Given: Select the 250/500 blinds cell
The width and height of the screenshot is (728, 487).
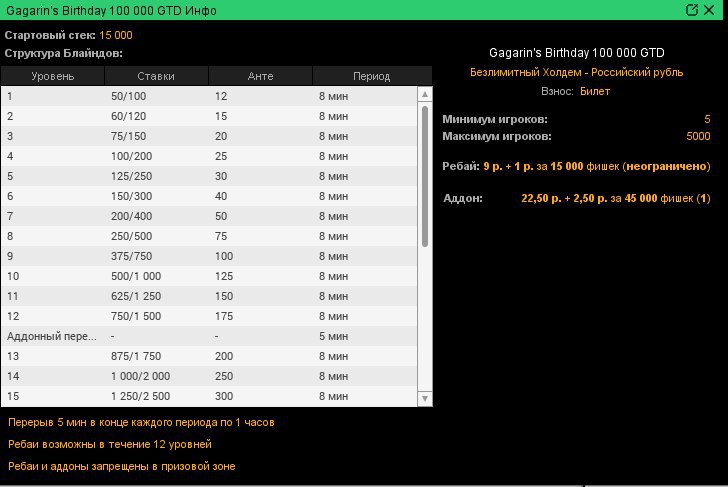Looking at the screenshot, I should point(131,236).
